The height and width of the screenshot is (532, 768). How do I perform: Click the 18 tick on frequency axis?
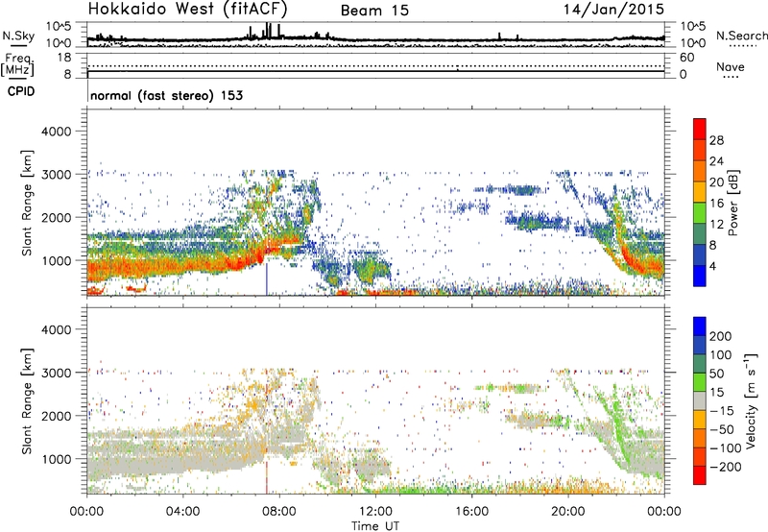64,58
